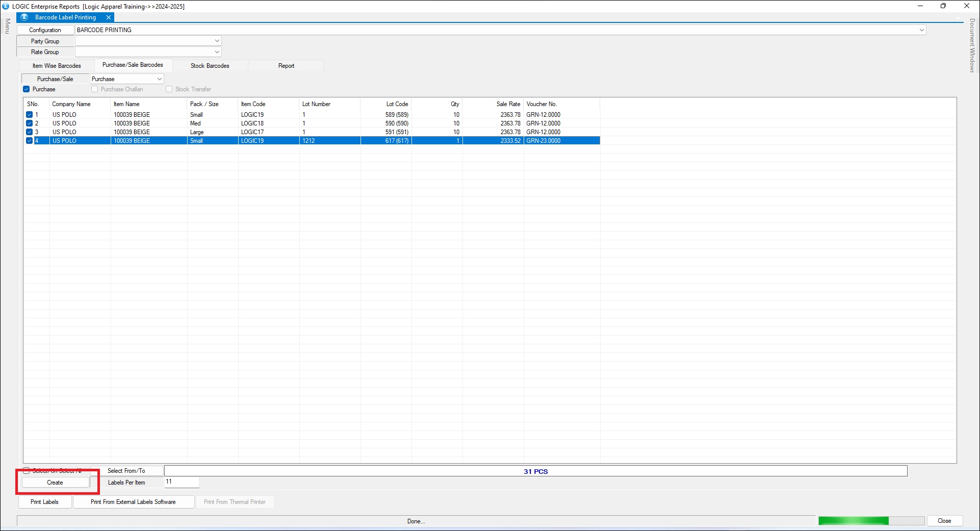The height and width of the screenshot is (531, 980).
Task: Switch to Stock Barcodes tab
Action: pyautogui.click(x=210, y=66)
